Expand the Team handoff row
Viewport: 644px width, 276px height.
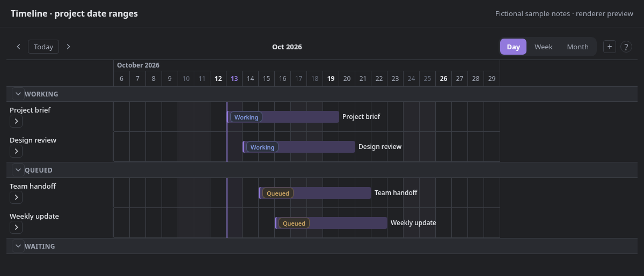(16, 197)
